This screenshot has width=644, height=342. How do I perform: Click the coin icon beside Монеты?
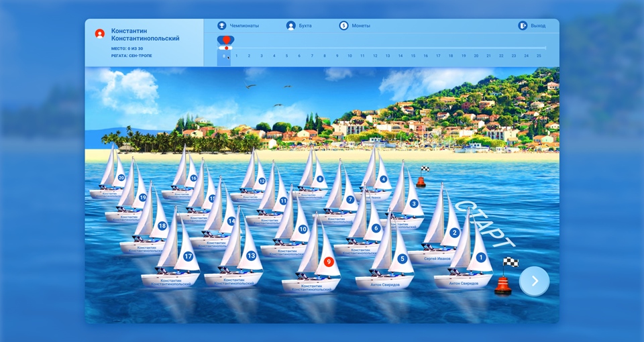(343, 25)
